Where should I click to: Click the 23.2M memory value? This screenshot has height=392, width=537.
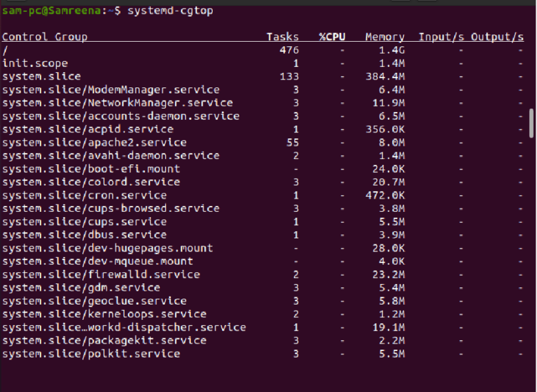click(388, 275)
